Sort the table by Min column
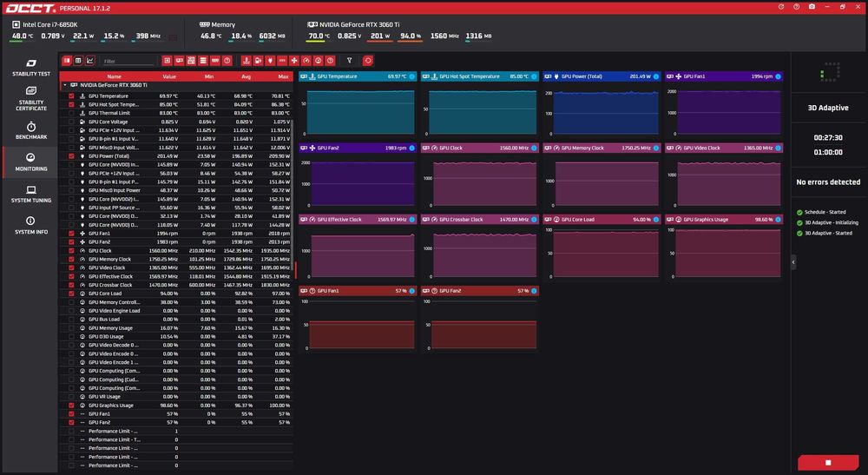This screenshot has height=475, width=868. [x=208, y=76]
